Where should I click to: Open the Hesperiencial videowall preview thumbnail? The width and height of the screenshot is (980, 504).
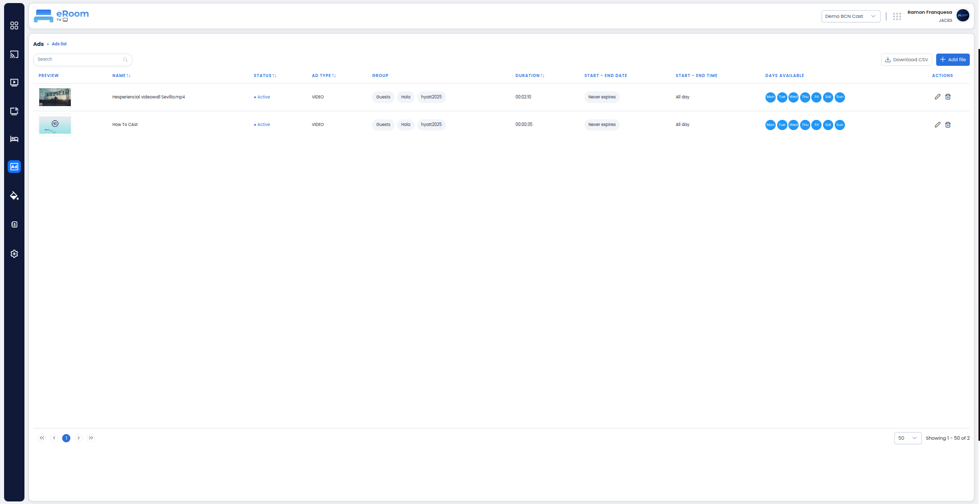point(55,97)
